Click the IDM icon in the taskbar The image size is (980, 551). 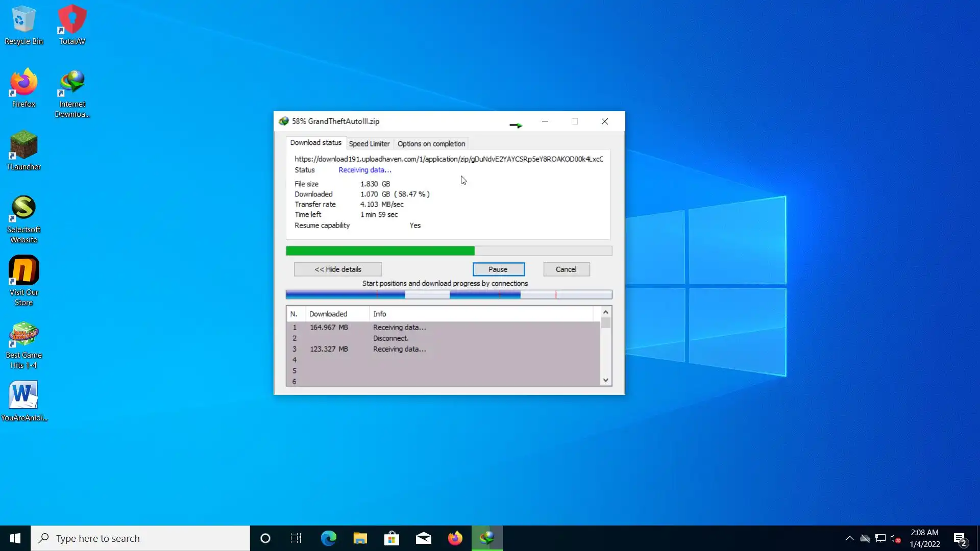click(x=487, y=538)
